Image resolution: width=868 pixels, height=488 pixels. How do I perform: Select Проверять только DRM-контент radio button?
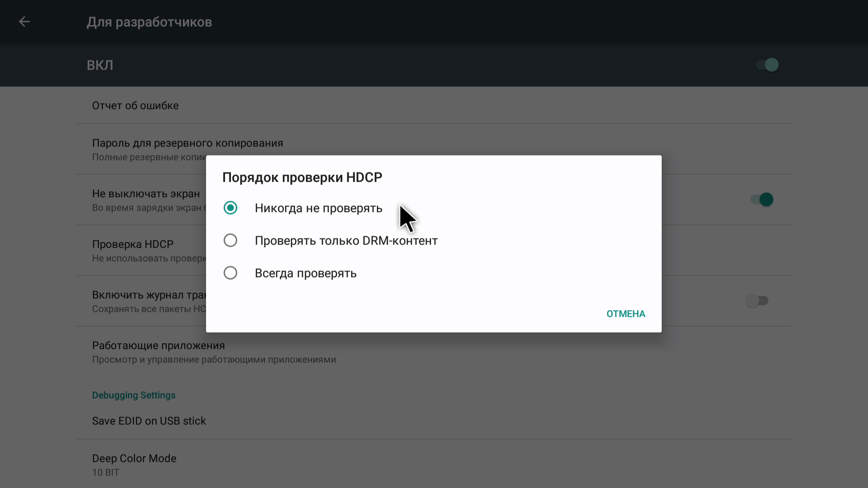[231, 240]
